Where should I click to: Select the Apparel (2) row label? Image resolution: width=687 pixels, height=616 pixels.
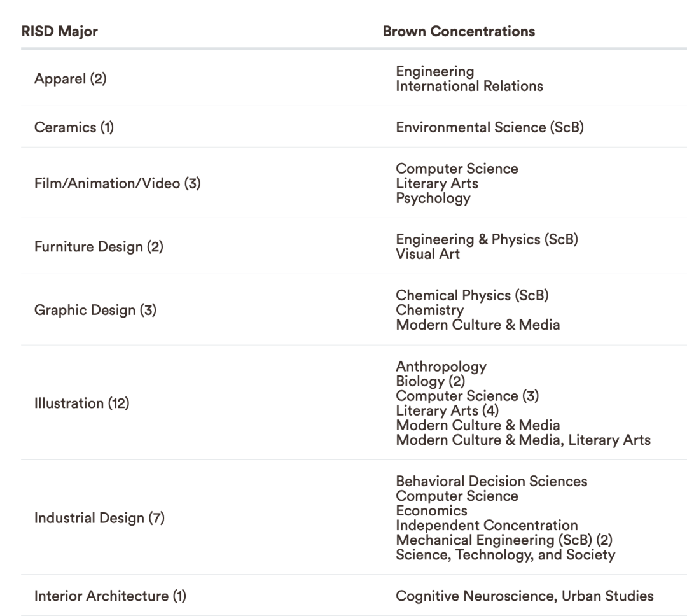click(x=71, y=79)
